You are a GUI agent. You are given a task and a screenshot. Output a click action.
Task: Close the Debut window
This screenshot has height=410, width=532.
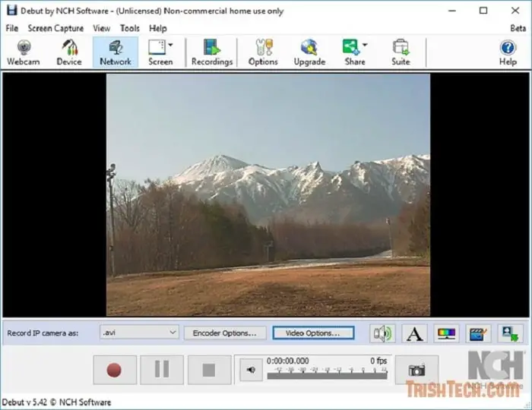click(x=515, y=11)
